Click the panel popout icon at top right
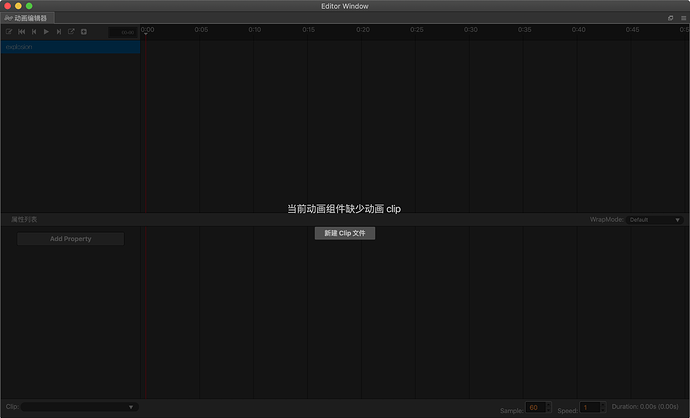The image size is (690, 418). [x=671, y=18]
